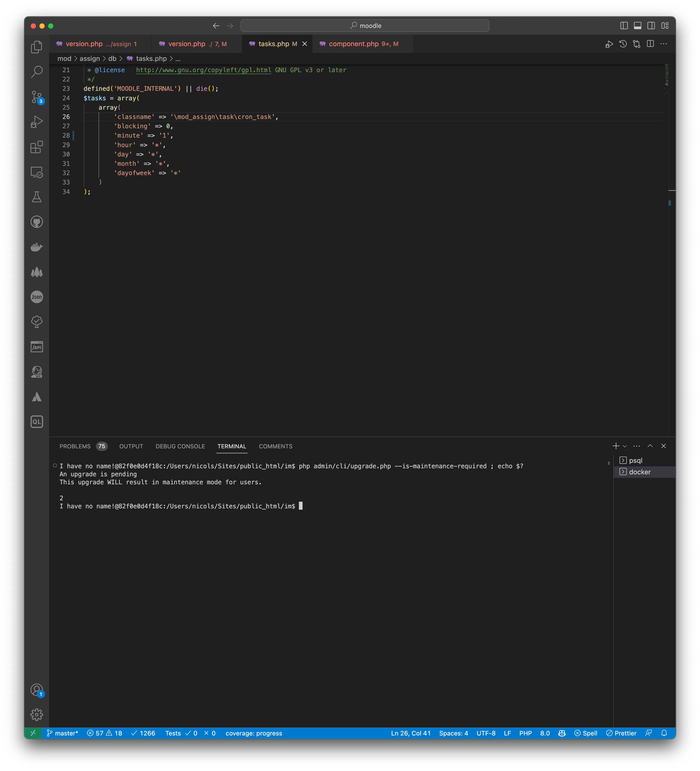Viewport: 700px width, 771px height.
Task: Open the pine trees icon view
Action: 37,272
